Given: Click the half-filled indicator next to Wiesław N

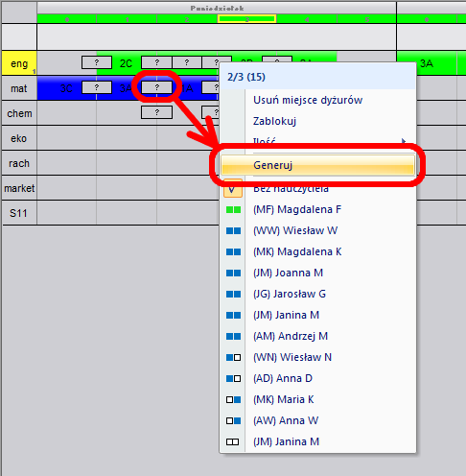Looking at the screenshot, I should tap(233, 358).
